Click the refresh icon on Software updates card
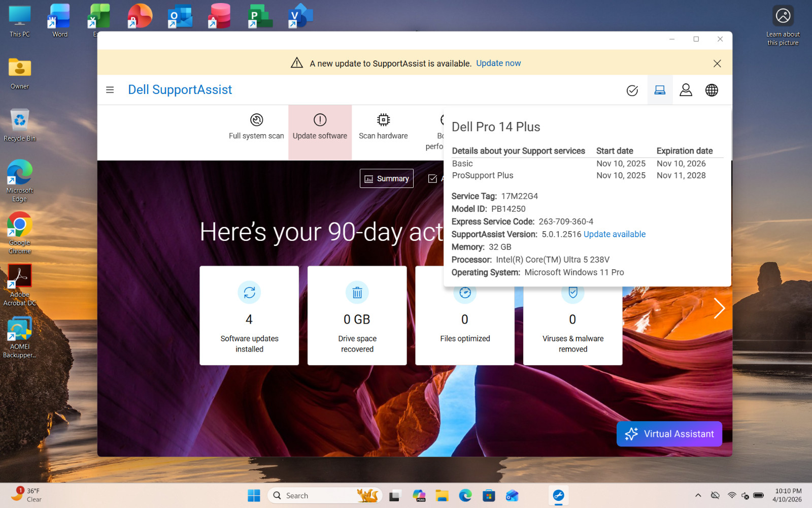 pos(249,293)
